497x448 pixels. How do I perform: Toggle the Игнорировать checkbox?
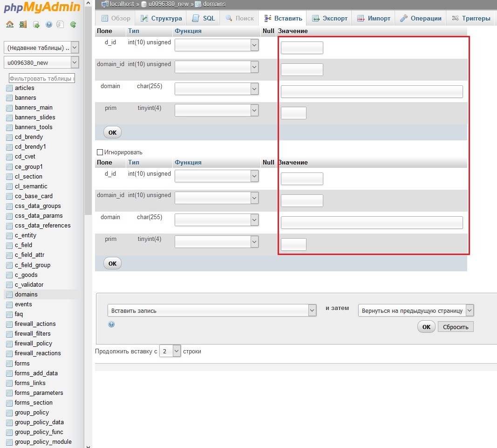[99, 152]
